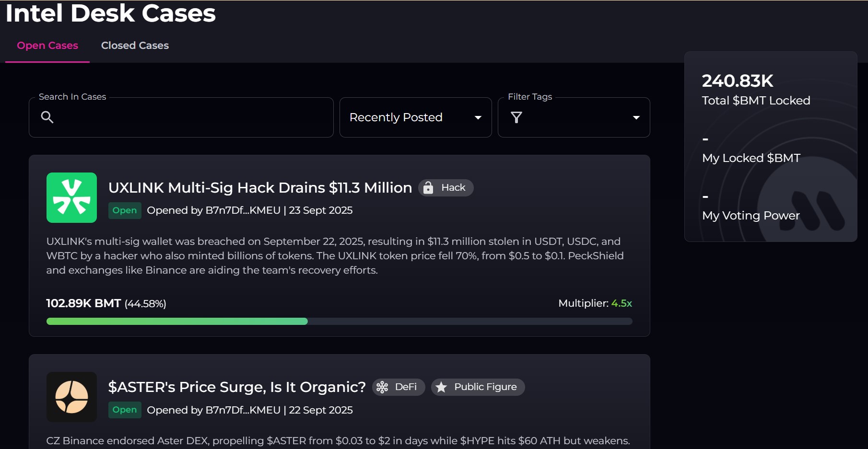Click the DeFi tag snowflake icon
Viewport: 868px width, 449px height.
tap(382, 387)
